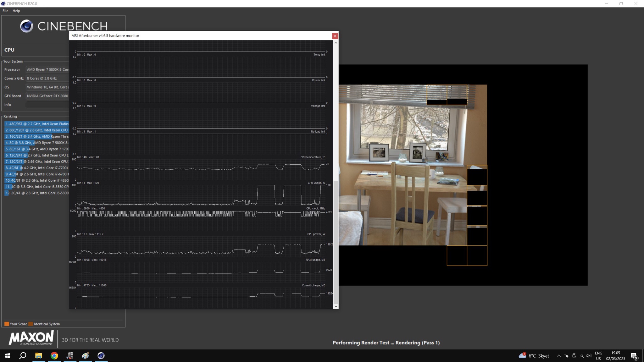644x362 pixels.
Task: Click the MAXON logo at bottom left
Action: coord(31,338)
